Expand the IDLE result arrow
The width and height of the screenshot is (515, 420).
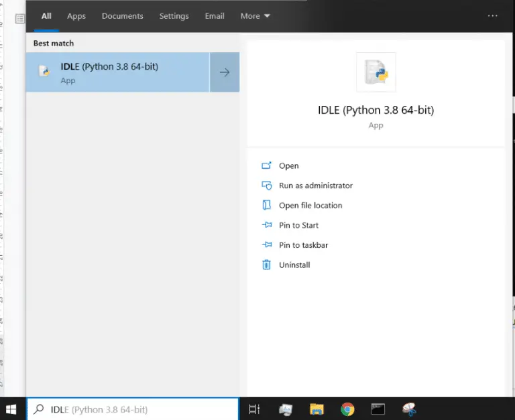coord(225,72)
